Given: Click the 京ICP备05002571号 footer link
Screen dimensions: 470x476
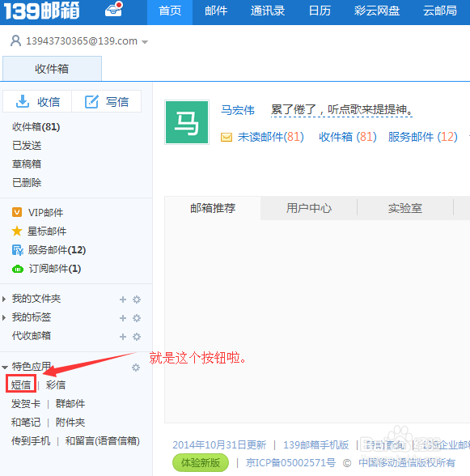Looking at the screenshot, I should [290, 463].
